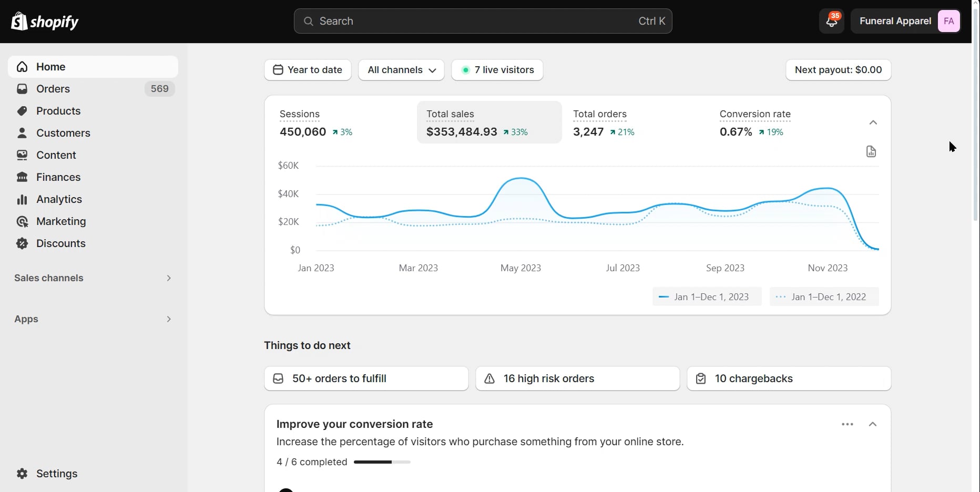Toggle the Jan 1–Dec 1, 2023 legend
Image resolution: width=980 pixels, height=492 pixels.
pyautogui.click(x=707, y=296)
